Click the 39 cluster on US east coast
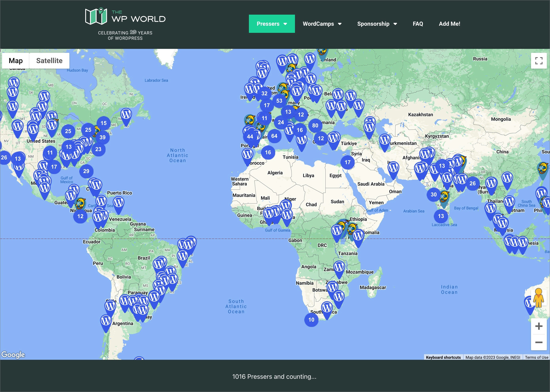This screenshot has width=550, height=392. tap(103, 137)
